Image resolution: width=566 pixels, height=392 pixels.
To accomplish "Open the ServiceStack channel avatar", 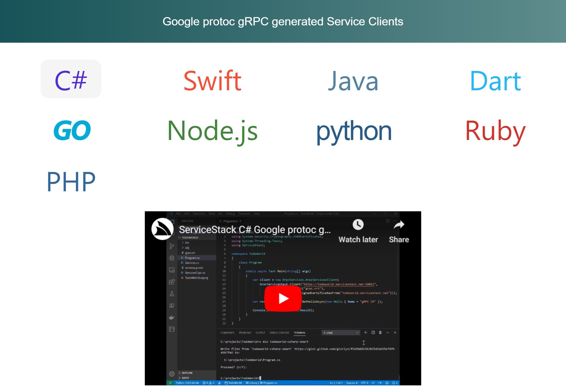I will pyautogui.click(x=162, y=229).
